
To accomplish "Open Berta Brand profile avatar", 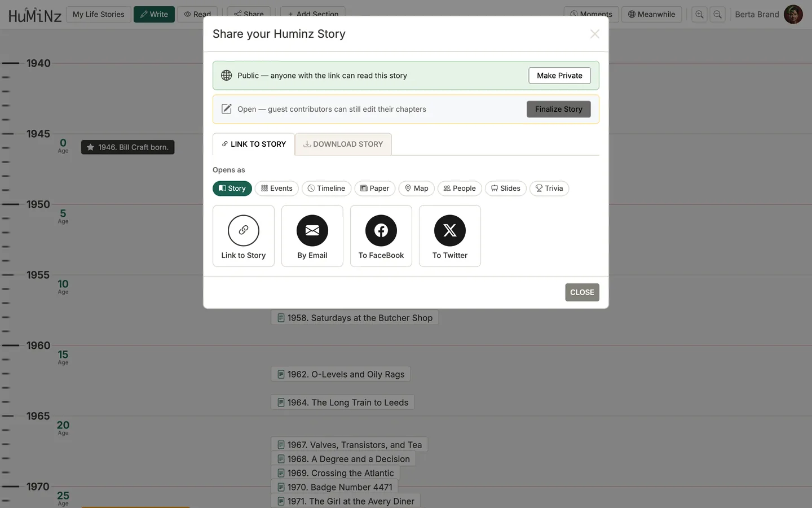I will point(793,14).
